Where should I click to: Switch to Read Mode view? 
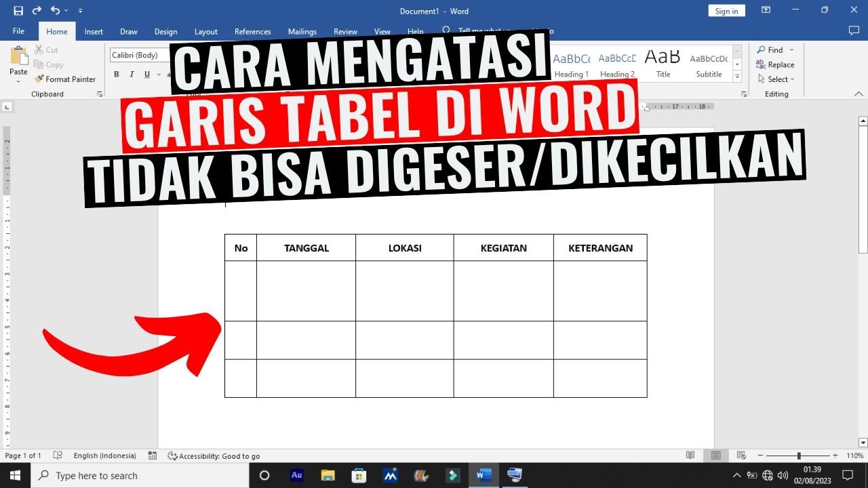tap(690, 455)
